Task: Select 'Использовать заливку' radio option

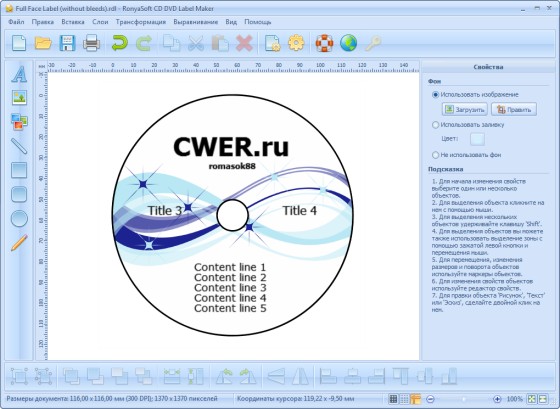Action: coord(435,125)
